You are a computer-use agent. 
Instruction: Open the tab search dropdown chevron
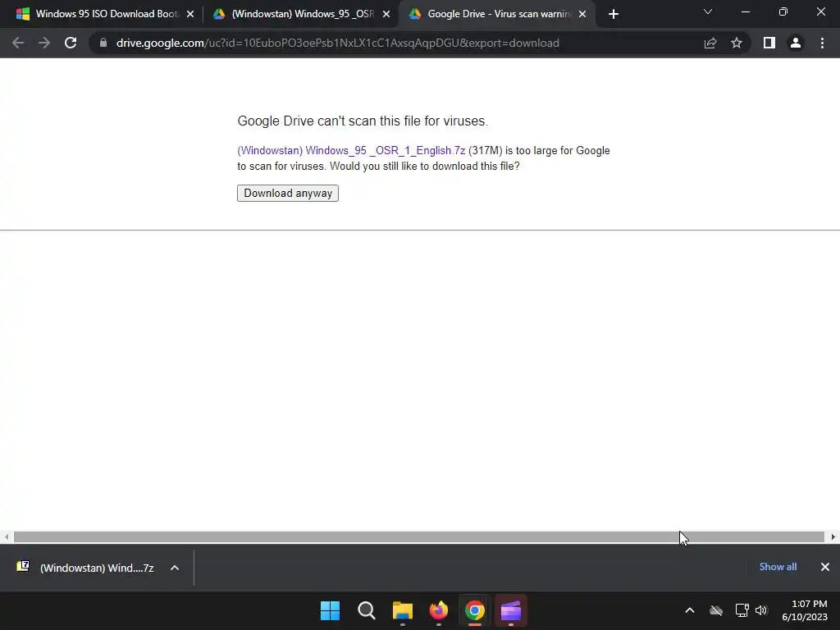click(708, 11)
